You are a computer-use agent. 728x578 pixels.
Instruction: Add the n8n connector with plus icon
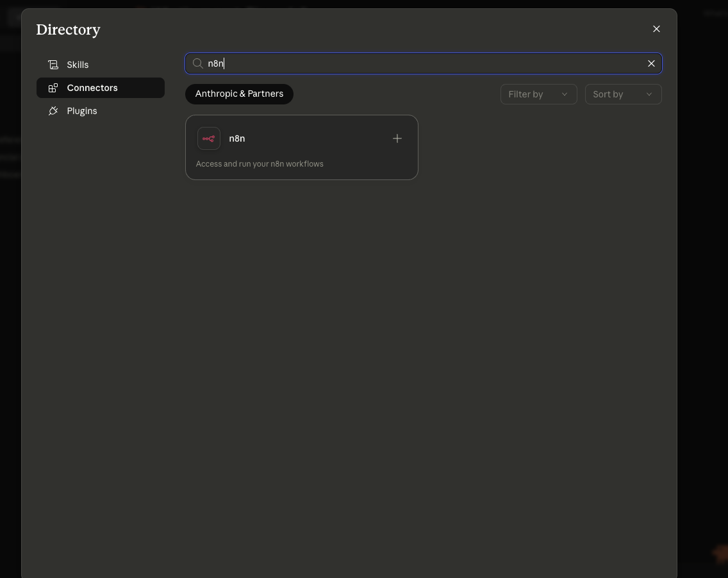pyautogui.click(x=397, y=138)
